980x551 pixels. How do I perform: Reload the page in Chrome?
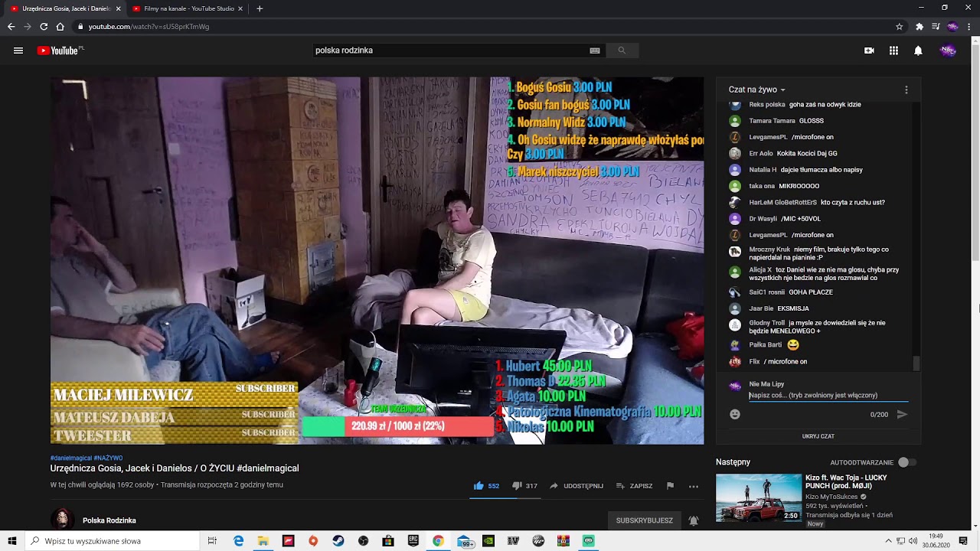tap(44, 27)
